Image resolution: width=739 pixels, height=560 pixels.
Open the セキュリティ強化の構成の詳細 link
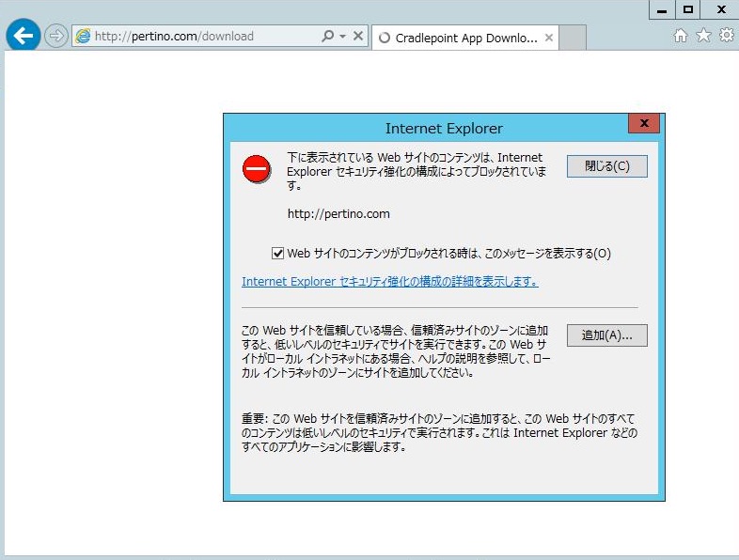coord(390,282)
